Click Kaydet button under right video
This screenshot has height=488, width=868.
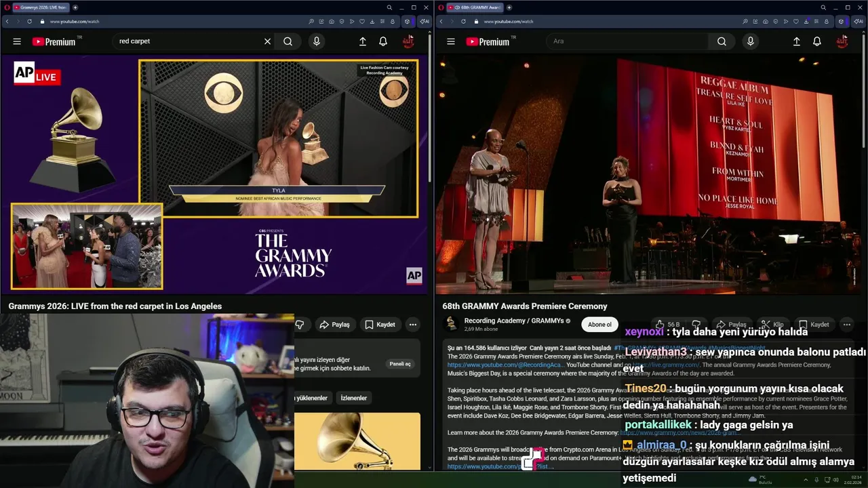[x=814, y=325]
